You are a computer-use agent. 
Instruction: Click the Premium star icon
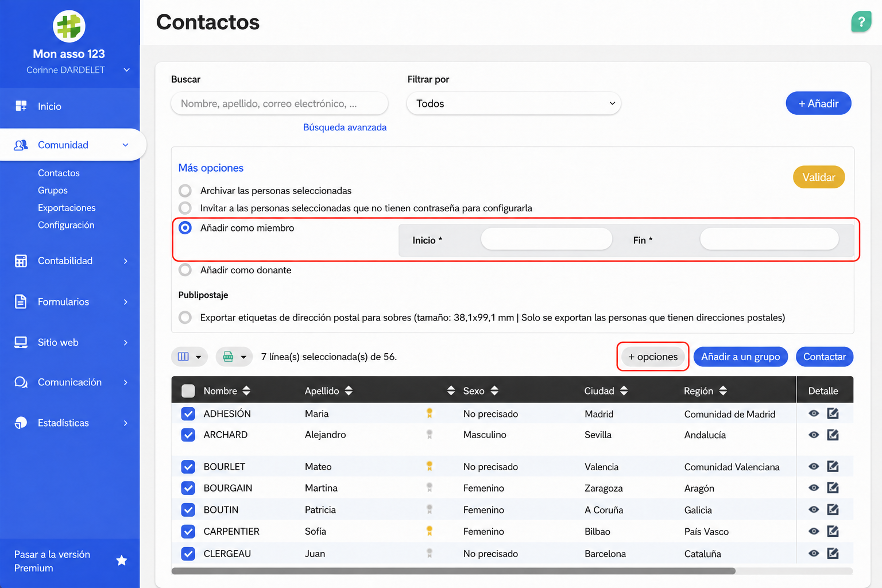(x=122, y=560)
